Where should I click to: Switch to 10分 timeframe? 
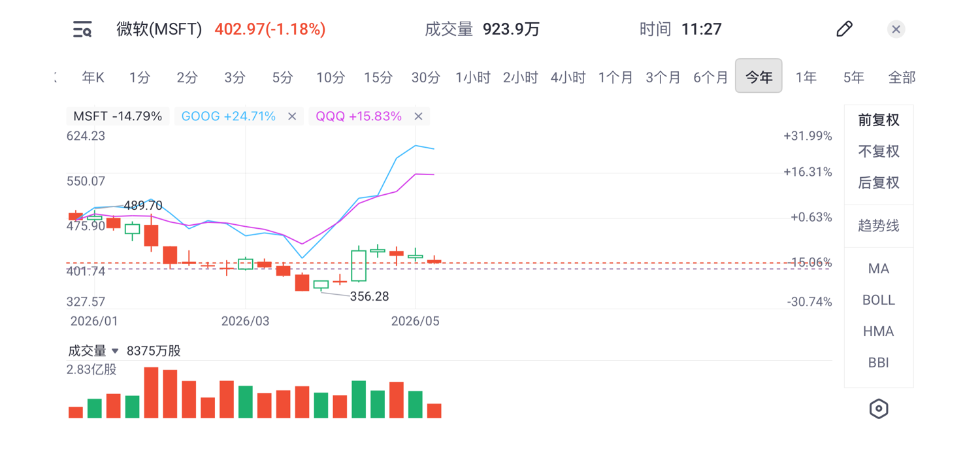pos(331,77)
